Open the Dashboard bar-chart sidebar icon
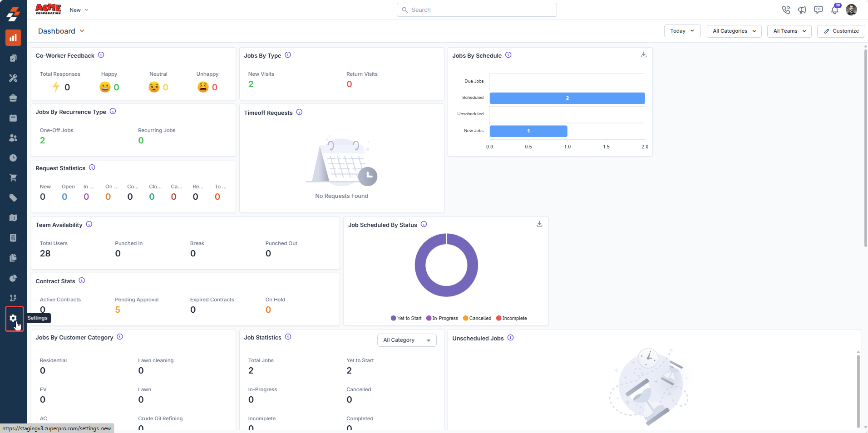Image resolution: width=868 pixels, height=433 pixels. coord(13,38)
